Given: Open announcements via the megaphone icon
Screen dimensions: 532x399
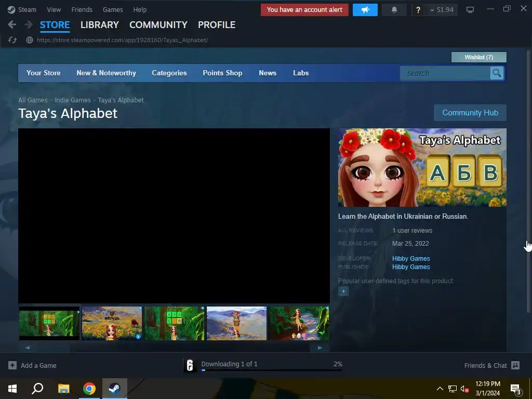Looking at the screenshot, I should pos(365,10).
